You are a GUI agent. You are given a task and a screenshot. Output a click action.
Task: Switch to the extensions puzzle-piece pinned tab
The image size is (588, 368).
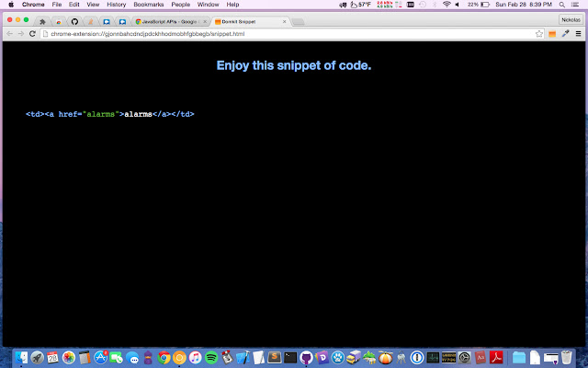pyautogui.click(x=42, y=22)
